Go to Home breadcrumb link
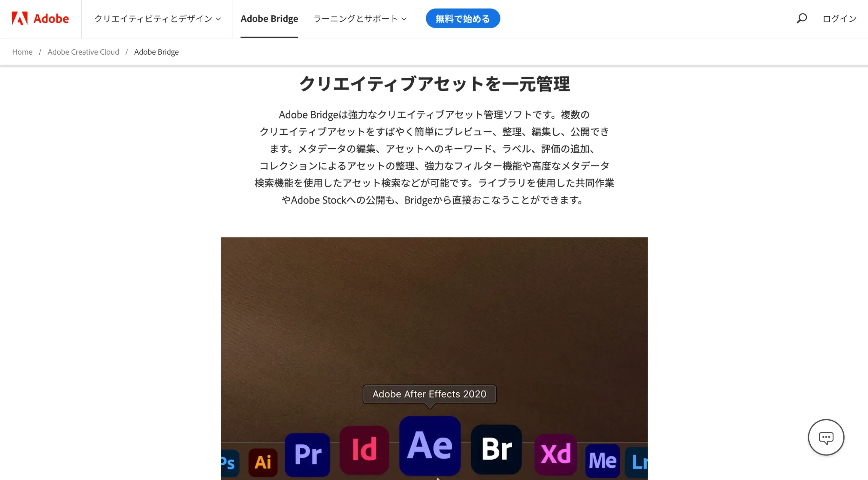868x480 pixels. pyautogui.click(x=22, y=52)
